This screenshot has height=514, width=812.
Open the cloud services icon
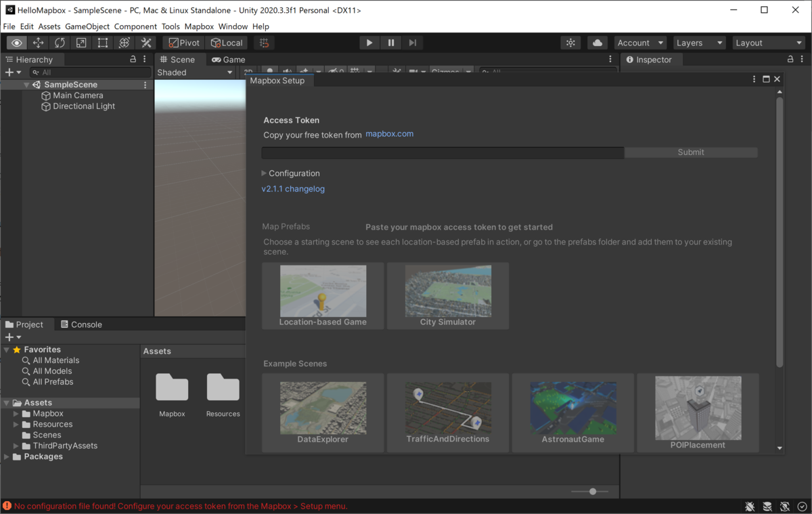(597, 43)
